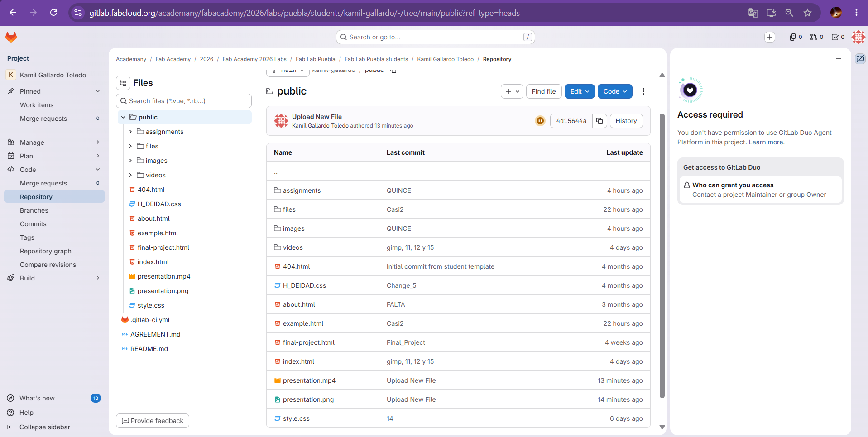Open the three-dot repository actions menu
The height and width of the screenshot is (437, 868).
643,91
